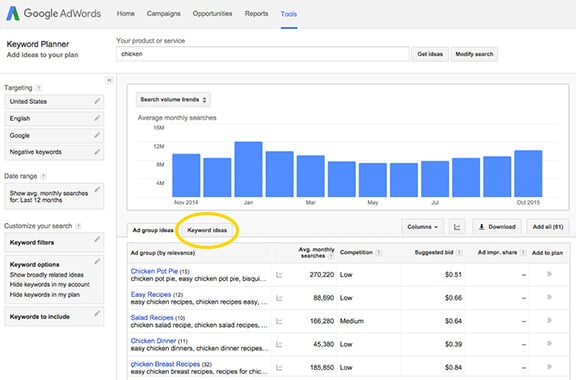The height and width of the screenshot is (380, 576).
Task: Open Search volume trends dropdown
Action: pyautogui.click(x=173, y=100)
